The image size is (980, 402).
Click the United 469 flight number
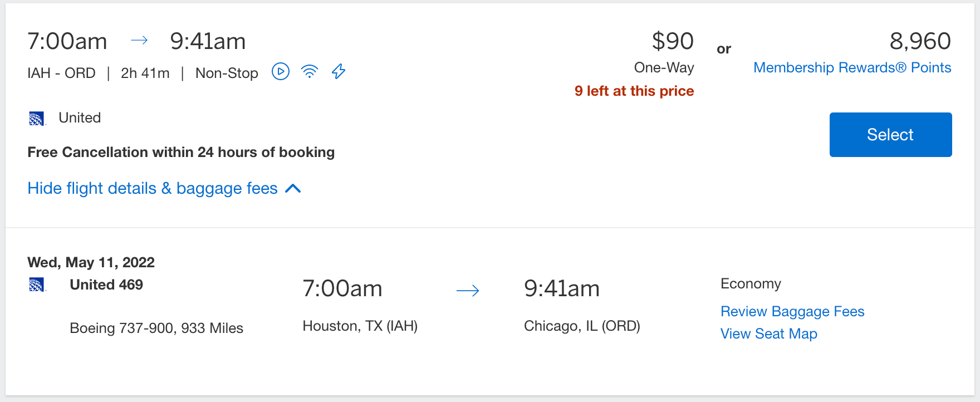(x=106, y=285)
